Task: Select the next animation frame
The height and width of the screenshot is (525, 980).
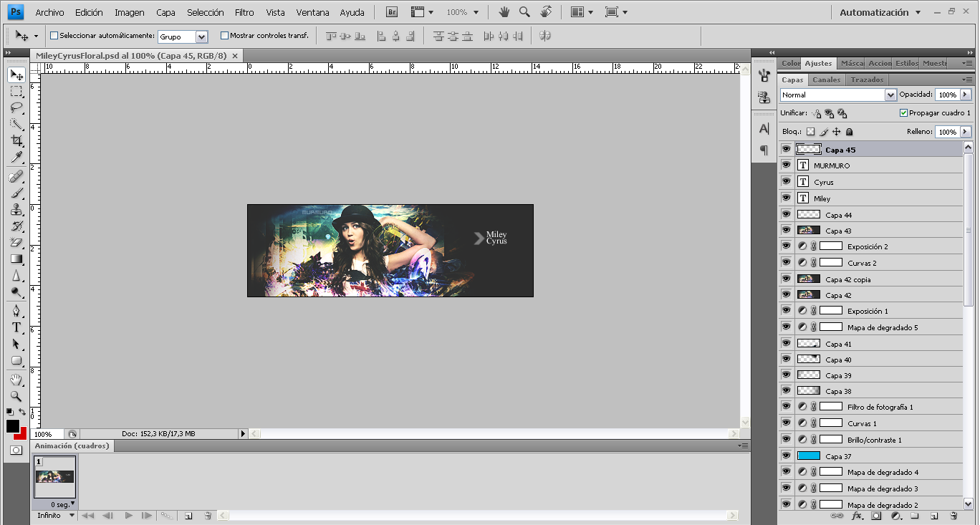Action: coord(146,516)
